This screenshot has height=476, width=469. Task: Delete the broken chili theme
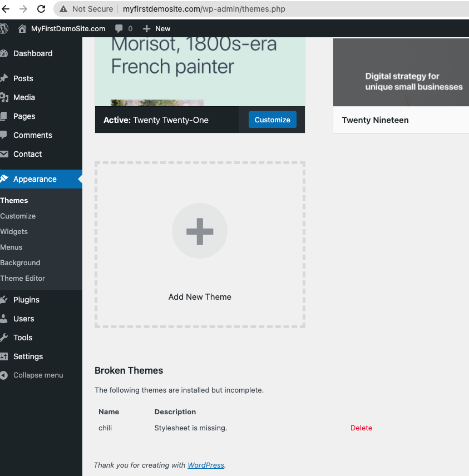[361, 428]
